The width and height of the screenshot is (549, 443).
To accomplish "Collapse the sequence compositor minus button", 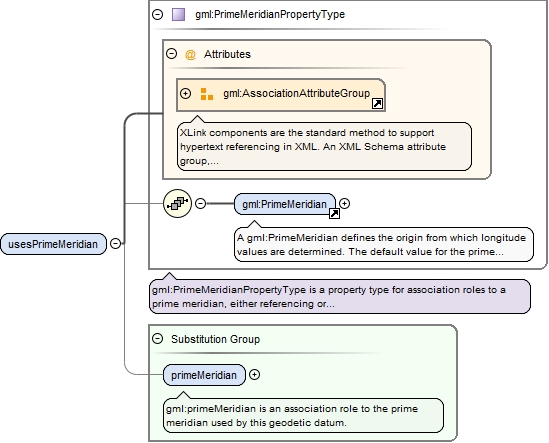I will pos(200,203).
